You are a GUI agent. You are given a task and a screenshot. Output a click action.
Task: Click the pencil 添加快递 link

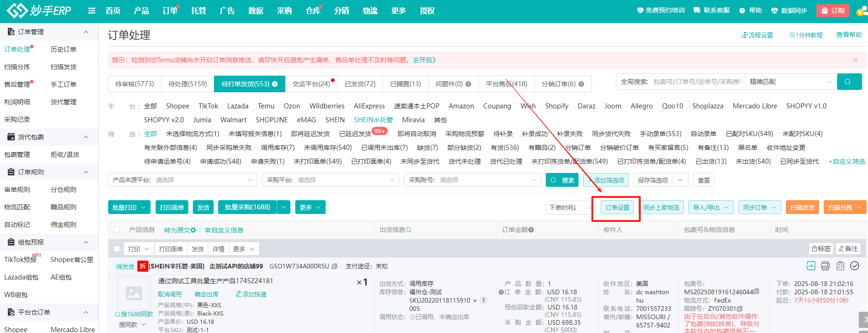point(251,294)
